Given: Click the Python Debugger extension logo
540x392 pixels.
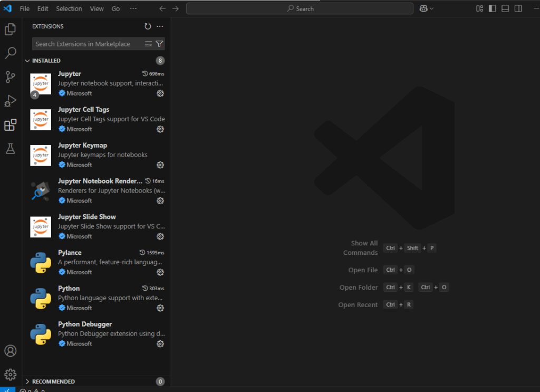Looking at the screenshot, I should (41, 334).
